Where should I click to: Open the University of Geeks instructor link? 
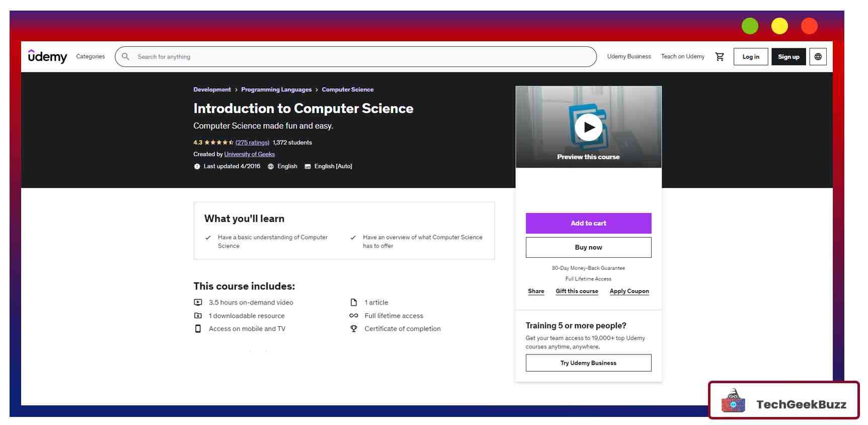(249, 155)
